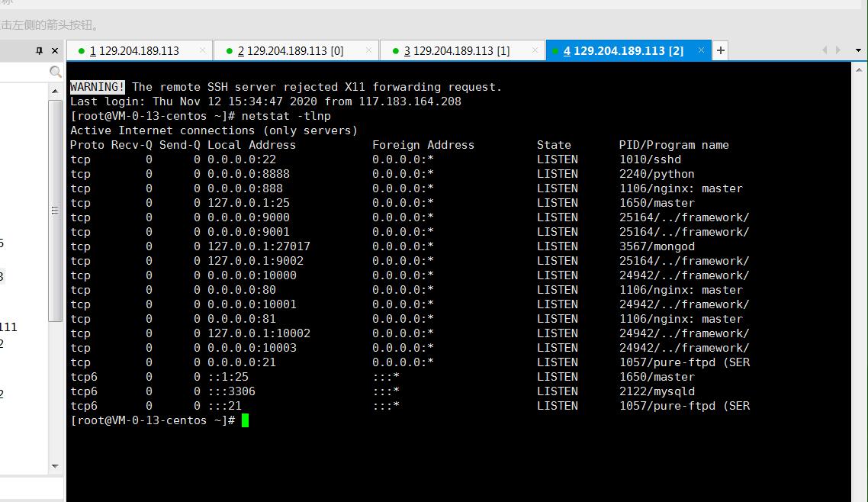Close the 129.204.189.113 [0] tab

pyautogui.click(x=368, y=50)
